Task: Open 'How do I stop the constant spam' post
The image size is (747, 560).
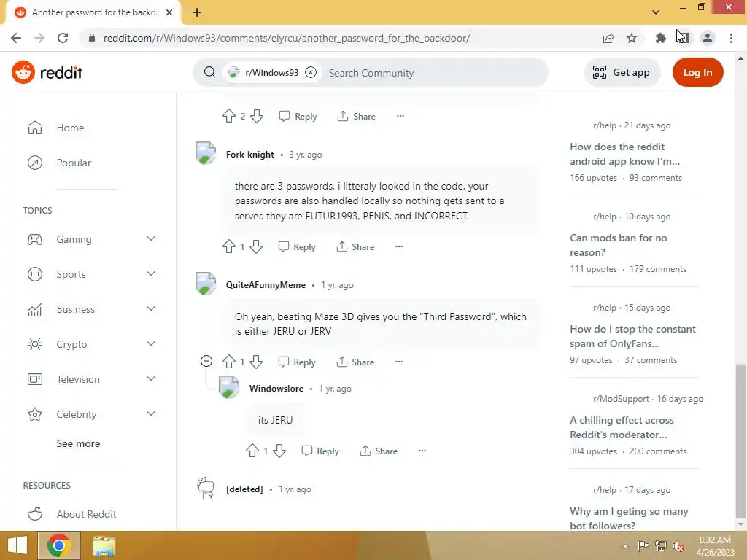Action: 632,336
